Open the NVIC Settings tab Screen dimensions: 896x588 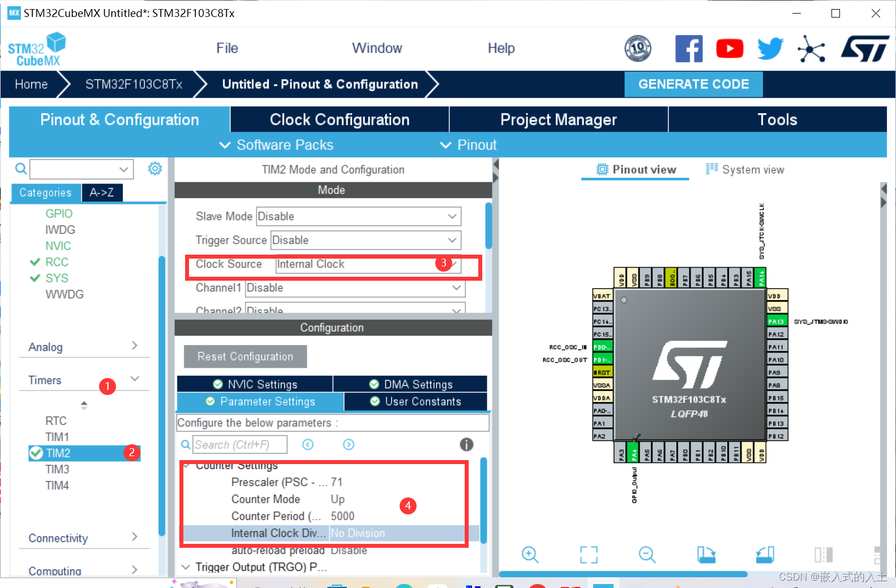pyautogui.click(x=255, y=384)
